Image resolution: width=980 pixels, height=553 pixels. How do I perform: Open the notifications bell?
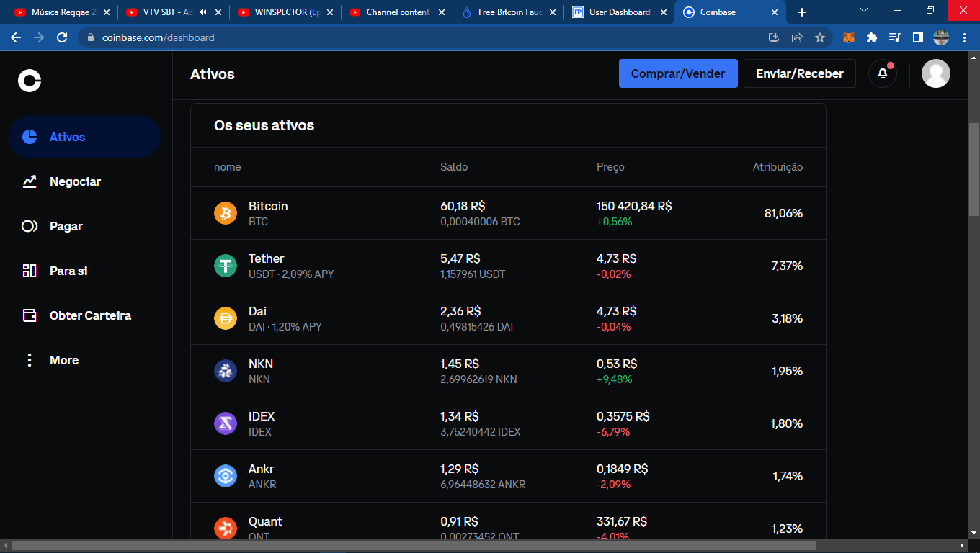coord(883,73)
